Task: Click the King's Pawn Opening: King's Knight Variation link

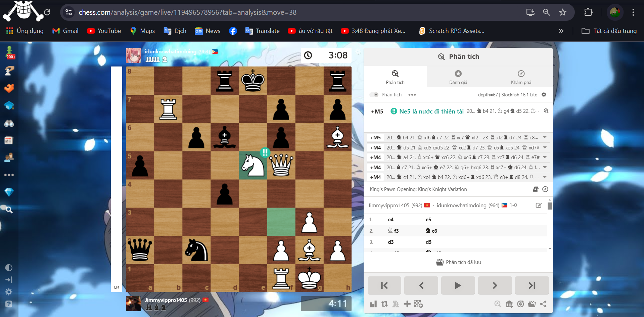Action: click(418, 189)
